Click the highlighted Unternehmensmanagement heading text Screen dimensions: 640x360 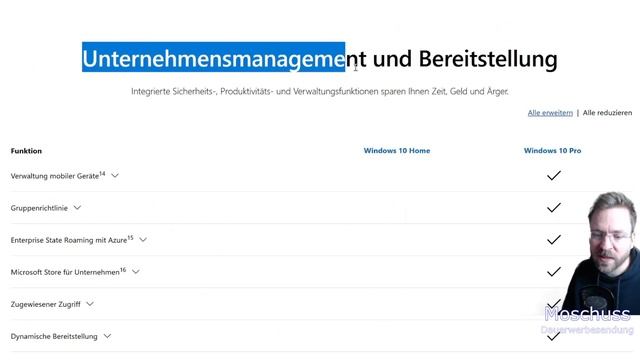pos(213,57)
